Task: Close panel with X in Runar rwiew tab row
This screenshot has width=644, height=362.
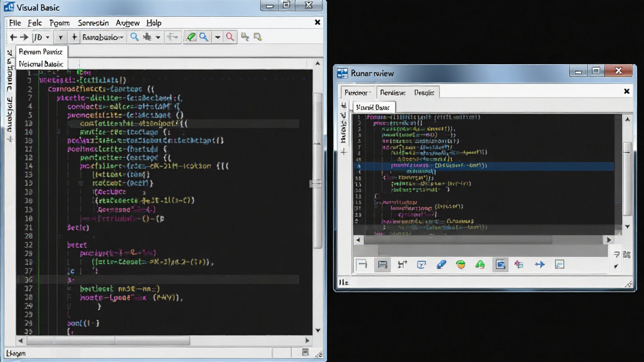Action: pyautogui.click(x=627, y=91)
